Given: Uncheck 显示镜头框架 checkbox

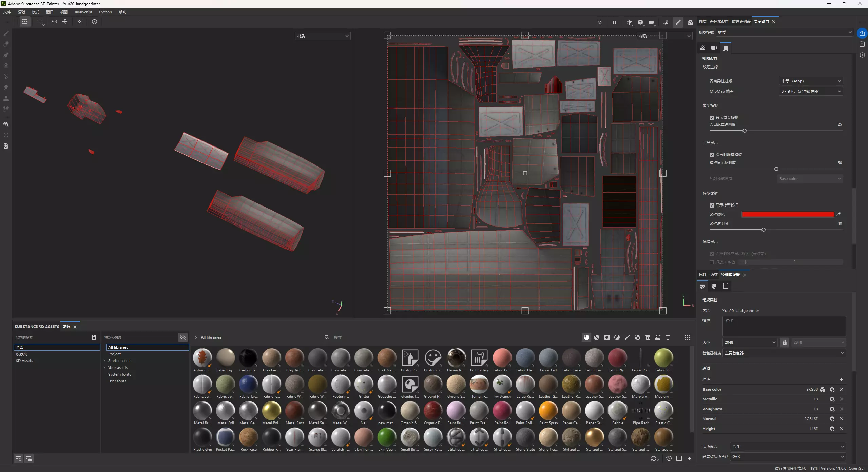Looking at the screenshot, I should [712, 118].
